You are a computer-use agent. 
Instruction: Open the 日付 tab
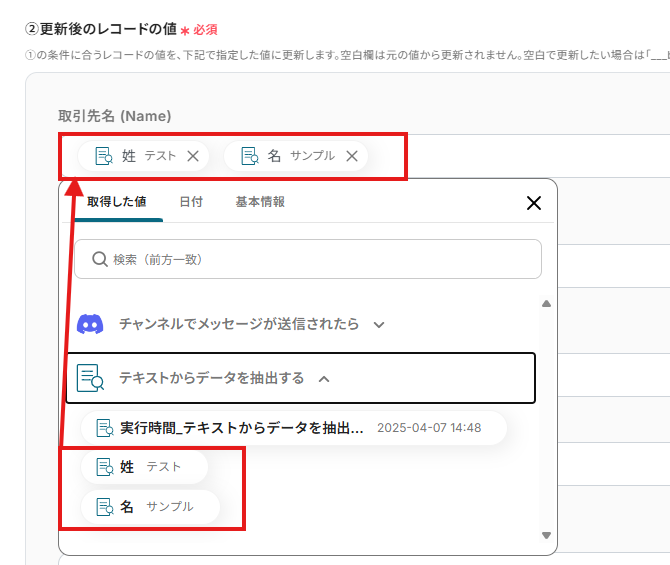(191, 202)
